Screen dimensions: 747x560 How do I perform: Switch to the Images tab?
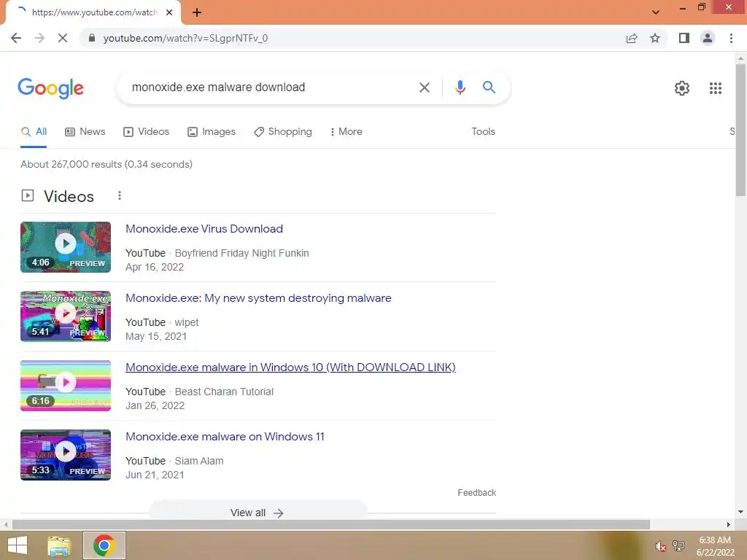coord(212,131)
